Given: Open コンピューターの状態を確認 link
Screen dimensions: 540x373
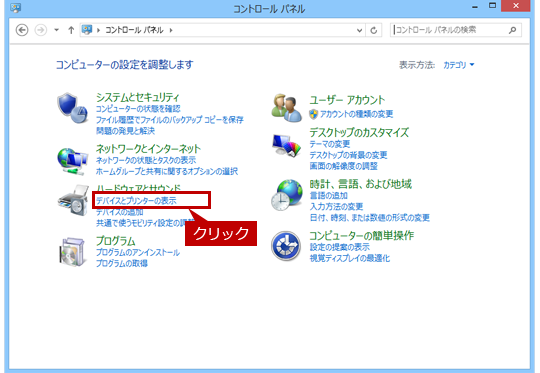Looking at the screenshot, I should (138, 109).
